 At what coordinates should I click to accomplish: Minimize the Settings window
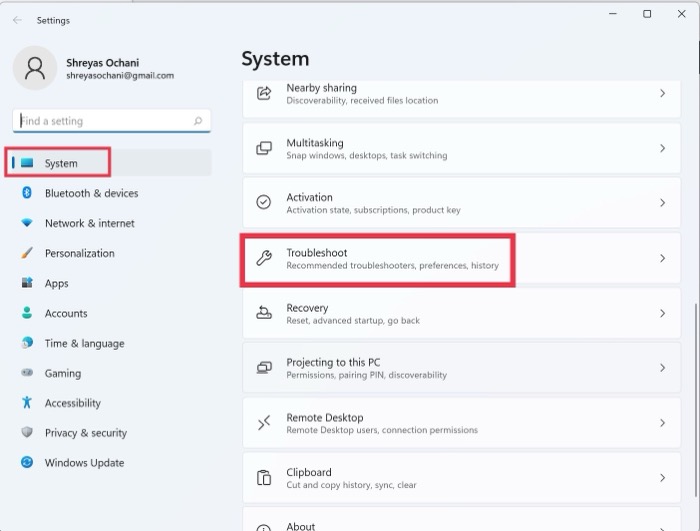click(x=613, y=14)
